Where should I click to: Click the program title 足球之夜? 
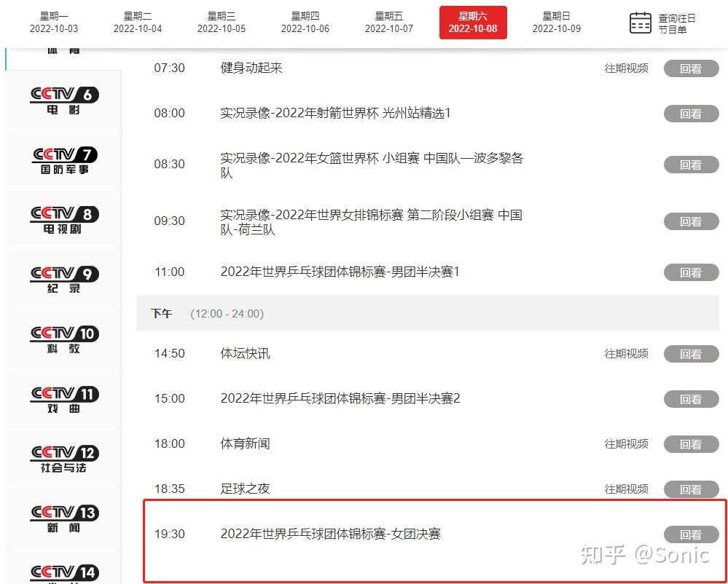245,488
